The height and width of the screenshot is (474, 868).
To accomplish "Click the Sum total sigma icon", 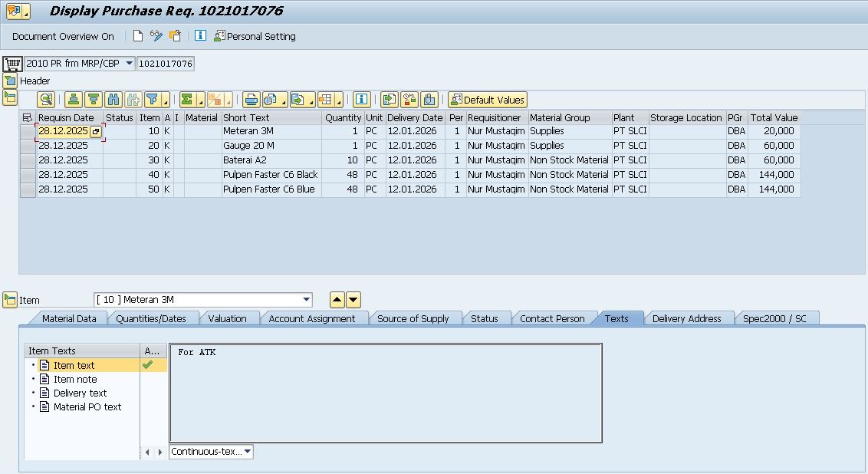I will (186, 100).
